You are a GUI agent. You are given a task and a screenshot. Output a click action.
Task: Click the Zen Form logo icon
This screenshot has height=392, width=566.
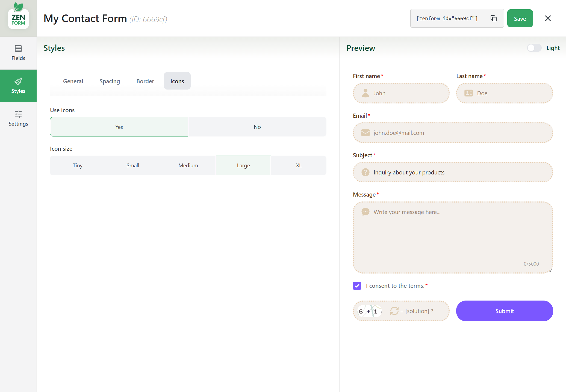point(18,16)
